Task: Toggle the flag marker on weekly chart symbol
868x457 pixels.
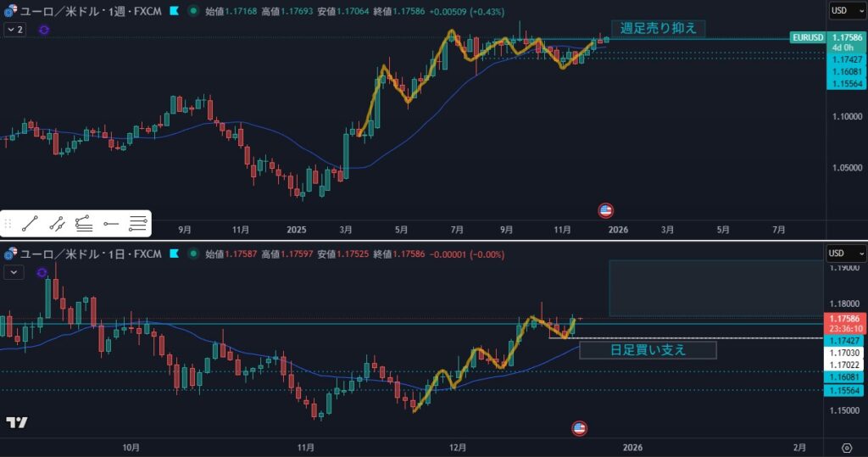Action: point(174,11)
